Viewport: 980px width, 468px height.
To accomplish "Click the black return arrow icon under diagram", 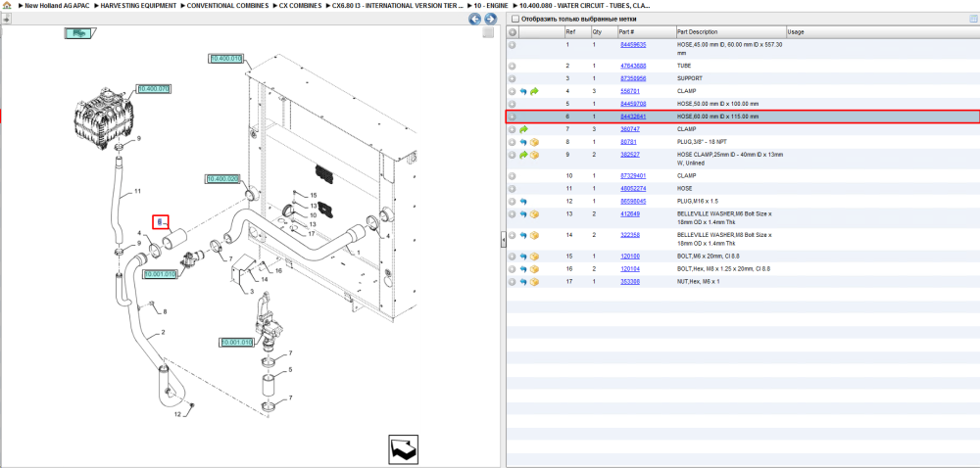I will tap(403, 449).
